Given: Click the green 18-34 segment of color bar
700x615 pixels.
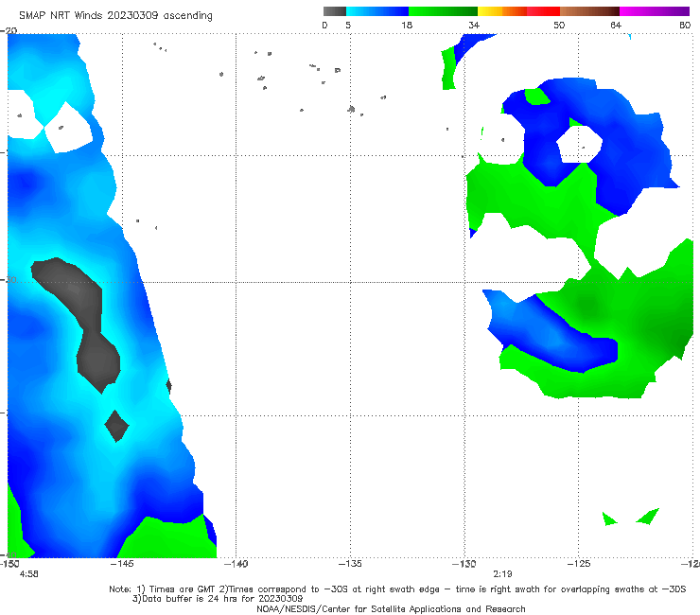Looking at the screenshot, I should click(443, 11).
